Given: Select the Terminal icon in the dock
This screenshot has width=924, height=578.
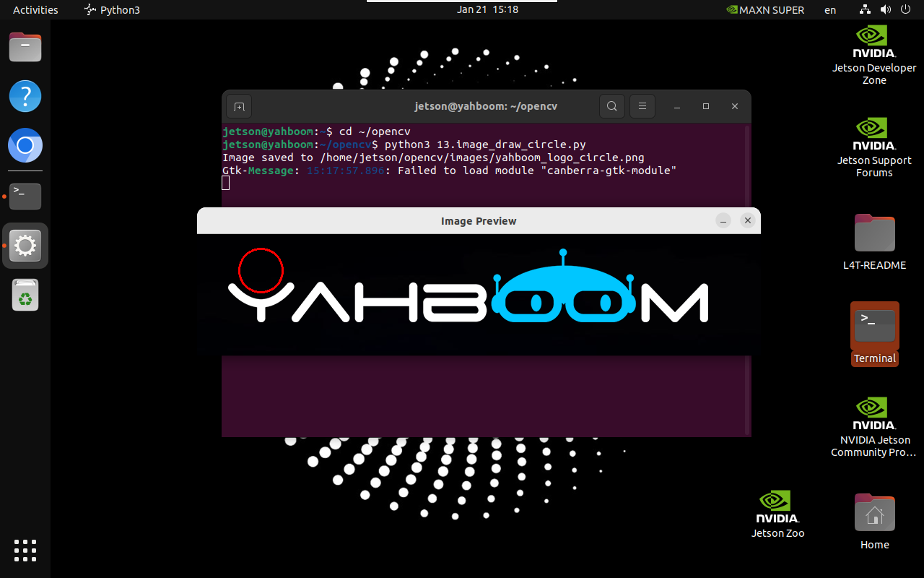Looking at the screenshot, I should 25,196.
